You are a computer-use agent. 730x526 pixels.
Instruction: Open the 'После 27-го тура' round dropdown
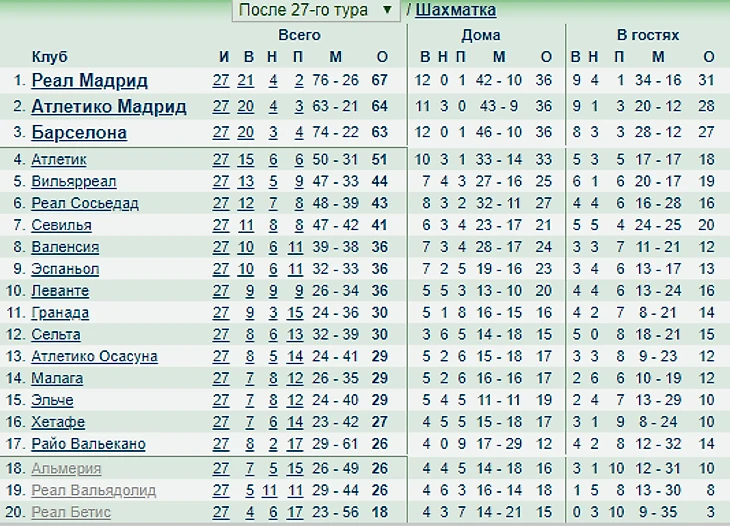[316, 10]
